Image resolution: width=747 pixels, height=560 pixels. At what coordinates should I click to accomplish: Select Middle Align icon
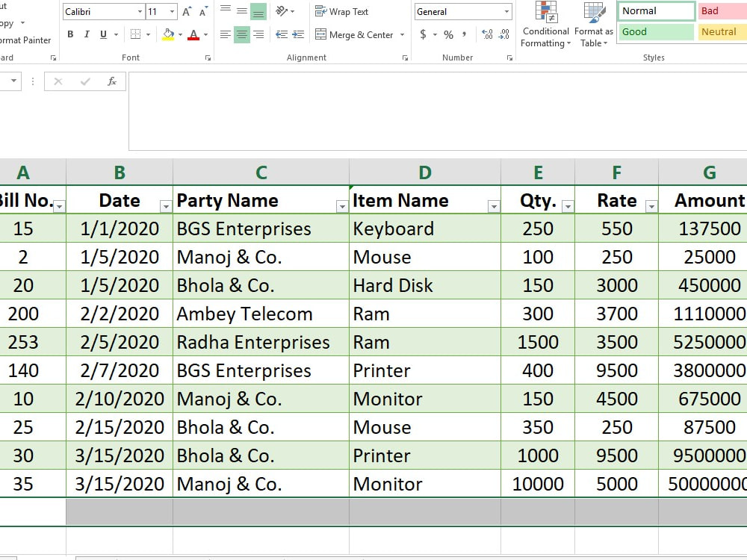(x=242, y=10)
